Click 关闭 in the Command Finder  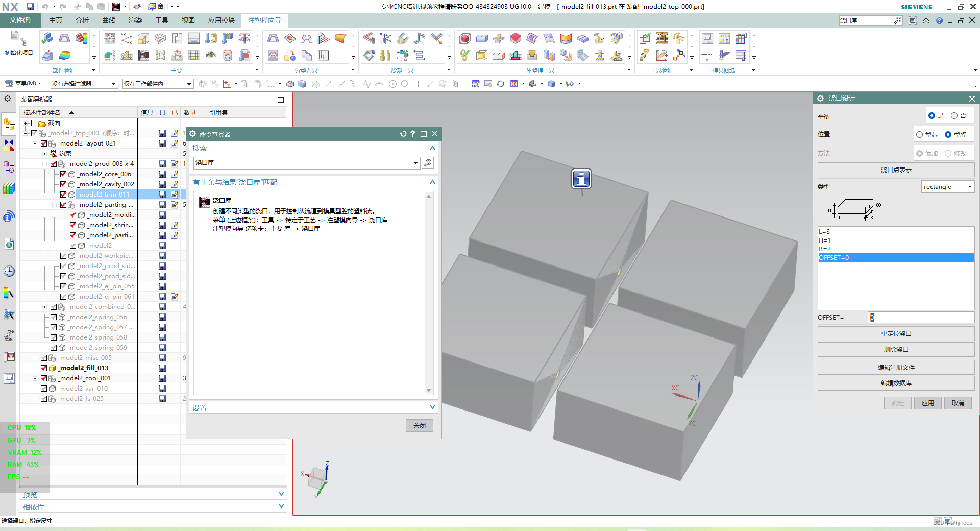point(420,425)
